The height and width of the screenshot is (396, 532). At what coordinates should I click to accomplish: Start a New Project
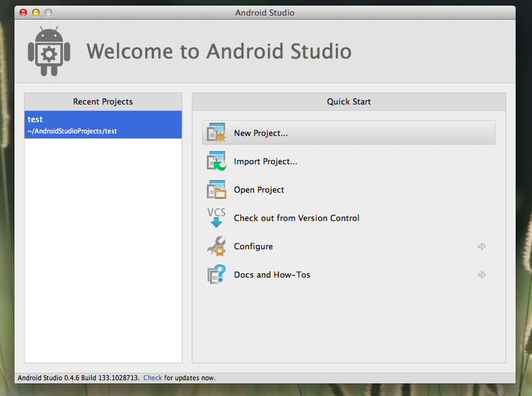(348, 133)
